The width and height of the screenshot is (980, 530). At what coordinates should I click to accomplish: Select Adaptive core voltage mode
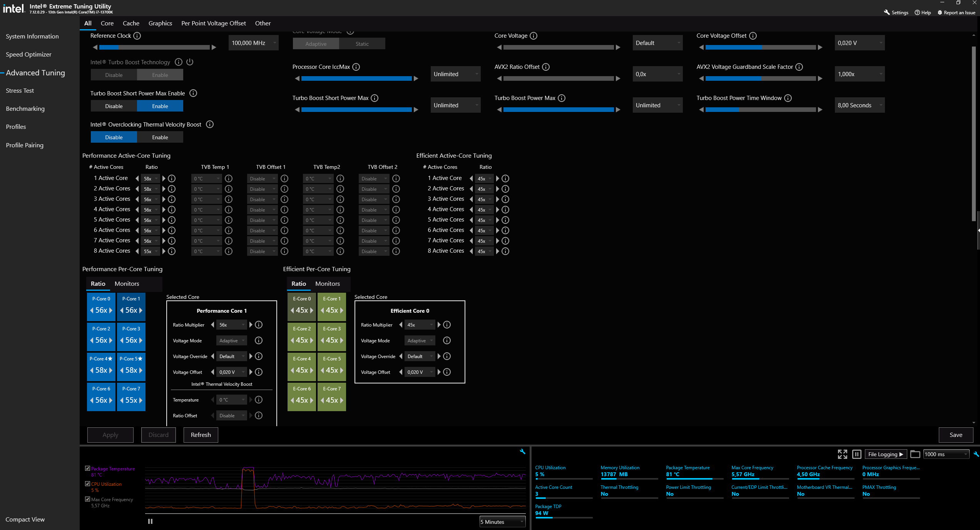pos(316,44)
